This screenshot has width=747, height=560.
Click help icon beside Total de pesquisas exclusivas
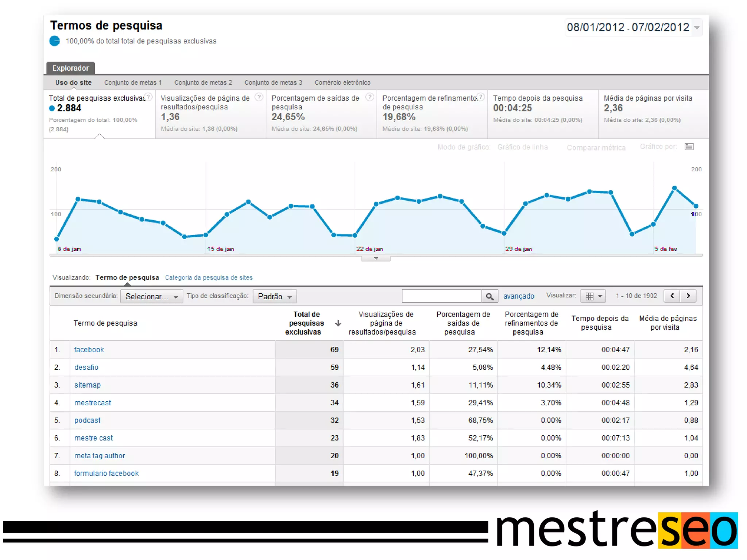148,97
